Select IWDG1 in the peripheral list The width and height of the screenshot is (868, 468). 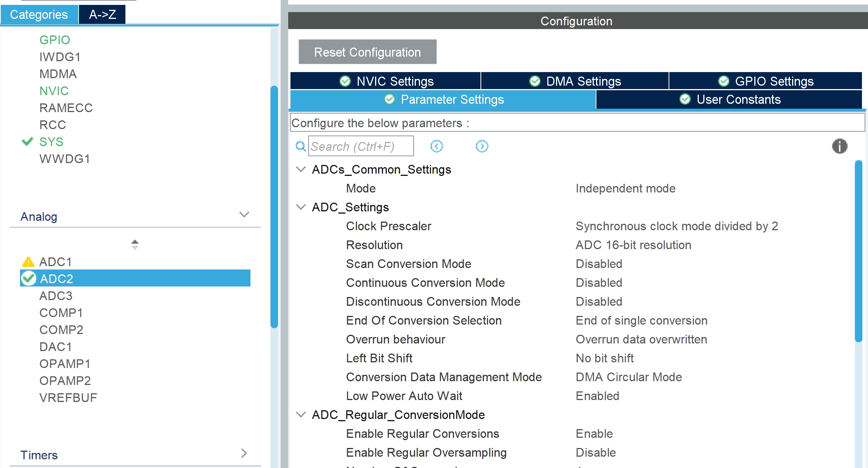click(x=60, y=57)
